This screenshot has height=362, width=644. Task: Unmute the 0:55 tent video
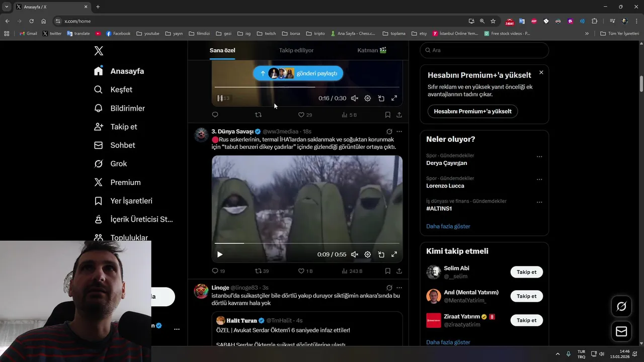point(355,254)
